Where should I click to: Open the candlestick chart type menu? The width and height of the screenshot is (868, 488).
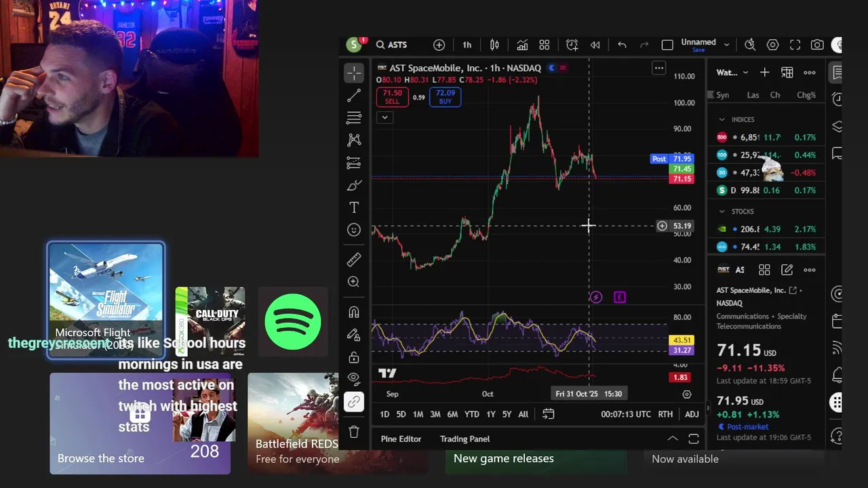click(494, 45)
